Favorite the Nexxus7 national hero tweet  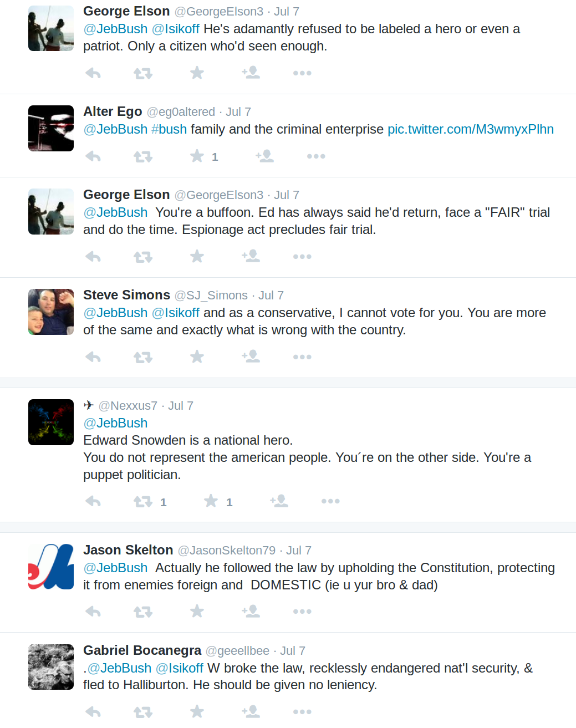(211, 501)
